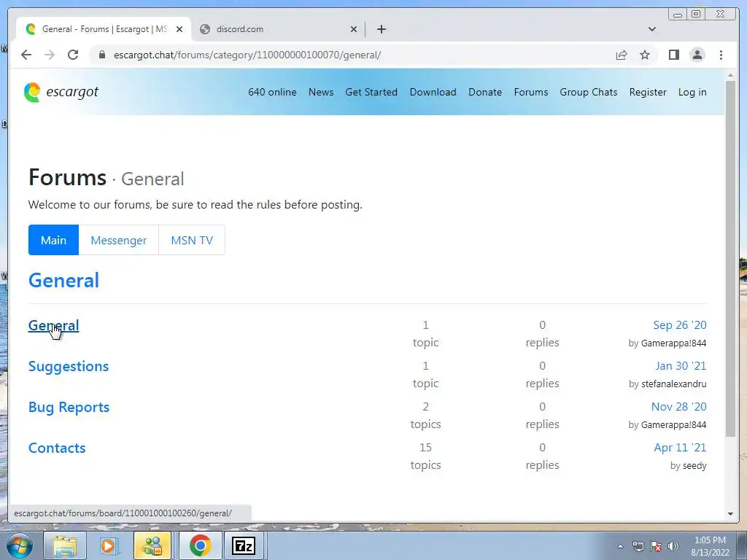747x560 pixels.
Task: Open News in the site navigation
Action: 321,93
